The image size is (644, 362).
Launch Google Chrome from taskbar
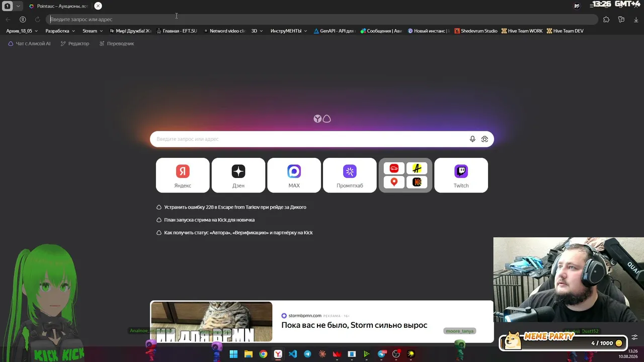pos(263,354)
